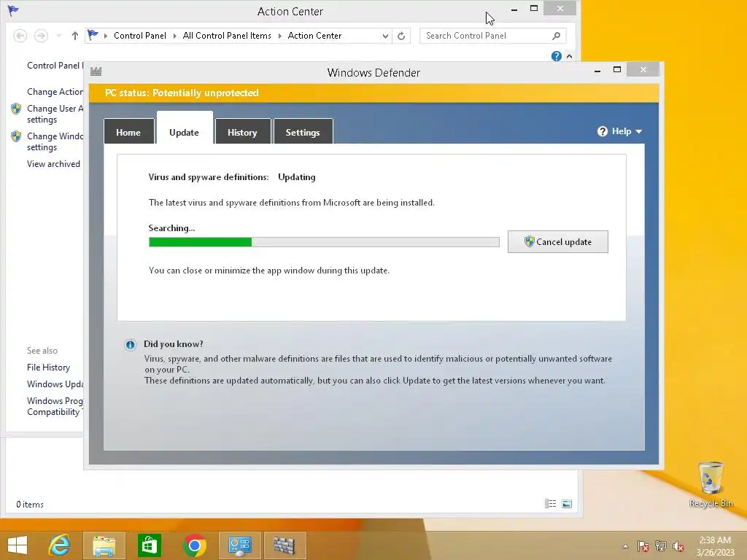Screen dimensions: 747x560
Task: Go up one level in Action Center
Action: [x=75, y=36]
